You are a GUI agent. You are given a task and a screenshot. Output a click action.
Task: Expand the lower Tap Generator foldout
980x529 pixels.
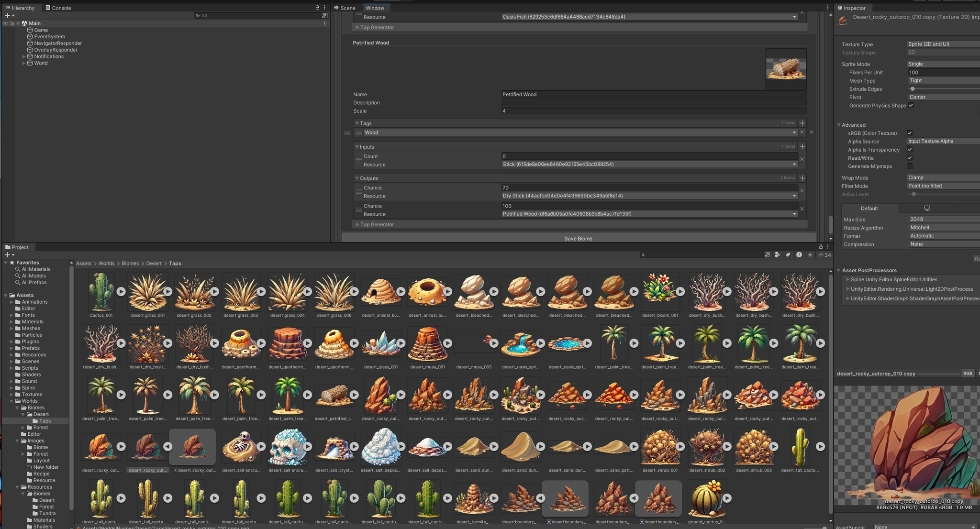357,224
